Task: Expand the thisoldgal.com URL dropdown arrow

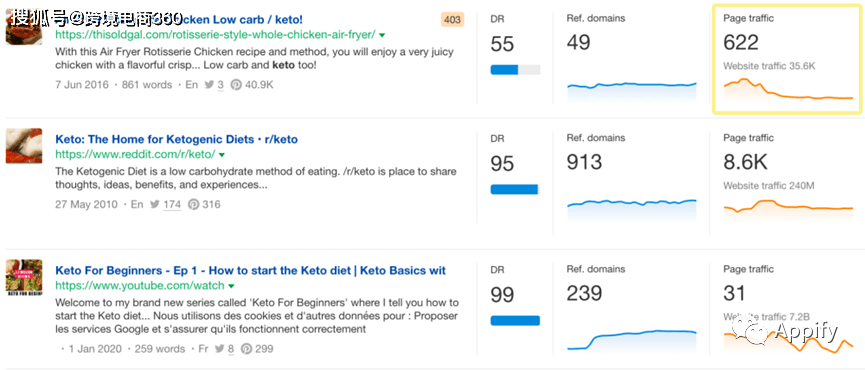Action: point(382,35)
